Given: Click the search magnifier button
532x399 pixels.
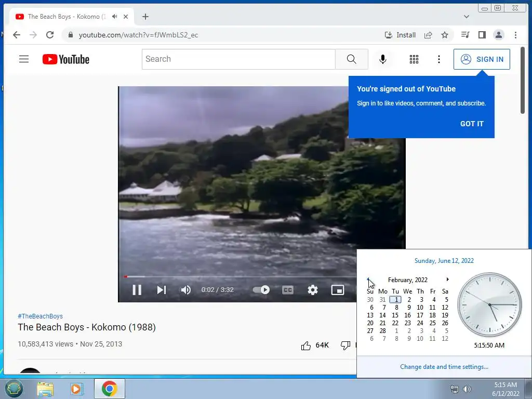Looking at the screenshot, I should point(352,59).
